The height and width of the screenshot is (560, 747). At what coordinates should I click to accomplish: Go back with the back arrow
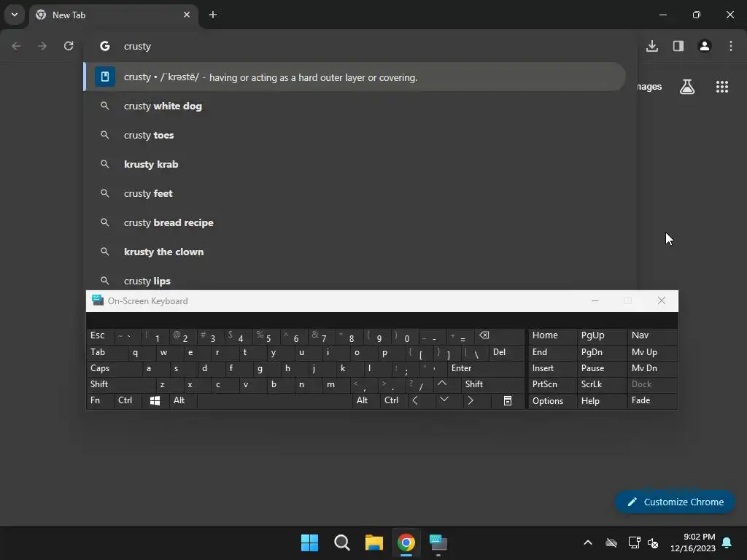(16, 46)
